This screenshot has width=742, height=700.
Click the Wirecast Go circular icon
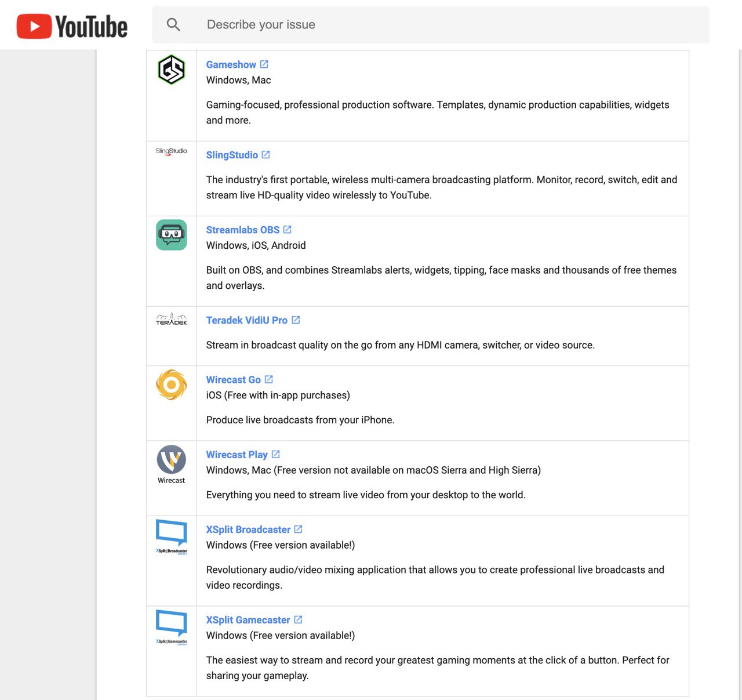[x=171, y=385]
